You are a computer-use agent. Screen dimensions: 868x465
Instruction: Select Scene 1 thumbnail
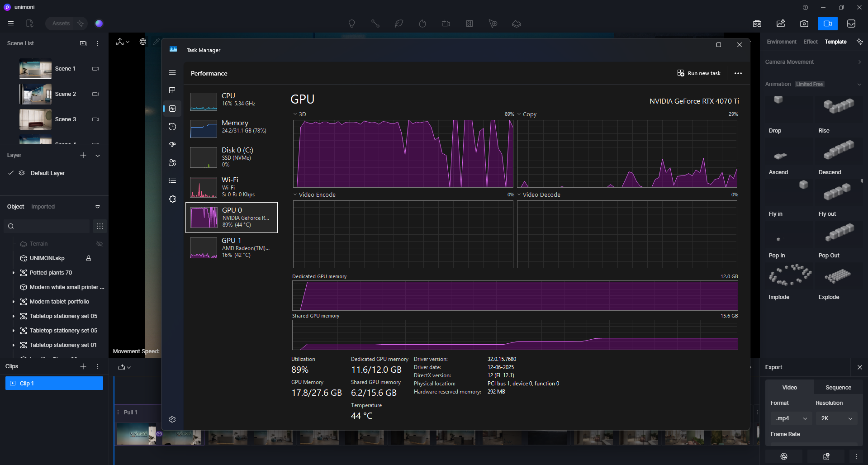(x=35, y=69)
